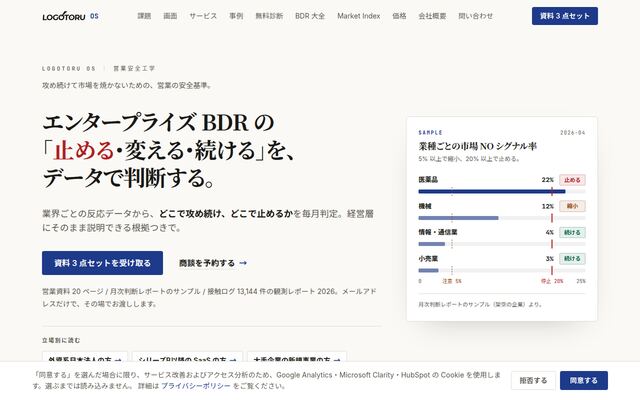Click the 機械 progress bar
The height and width of the screenshot is (400, 640).
pos(502,218)
